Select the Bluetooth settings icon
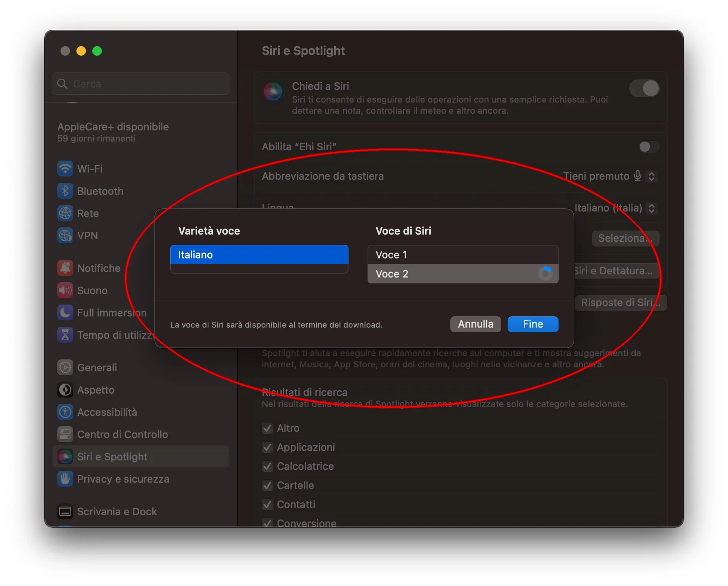 (x=65, y=191)
